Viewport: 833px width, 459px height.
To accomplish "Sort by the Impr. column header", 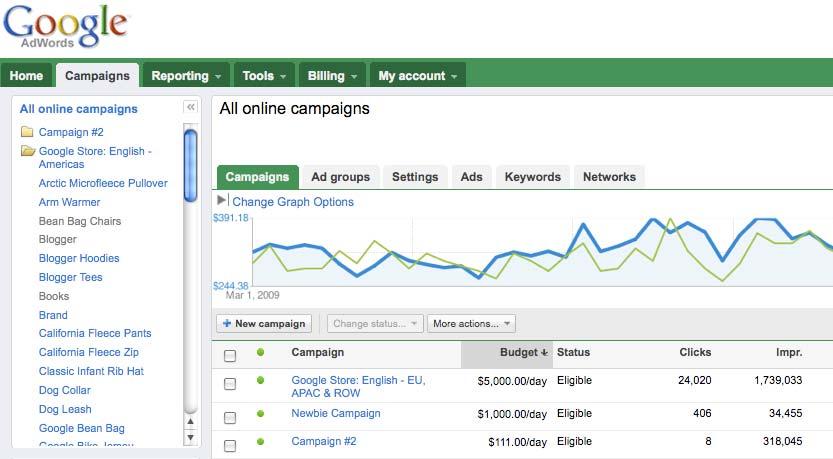I will coord(789,352).
